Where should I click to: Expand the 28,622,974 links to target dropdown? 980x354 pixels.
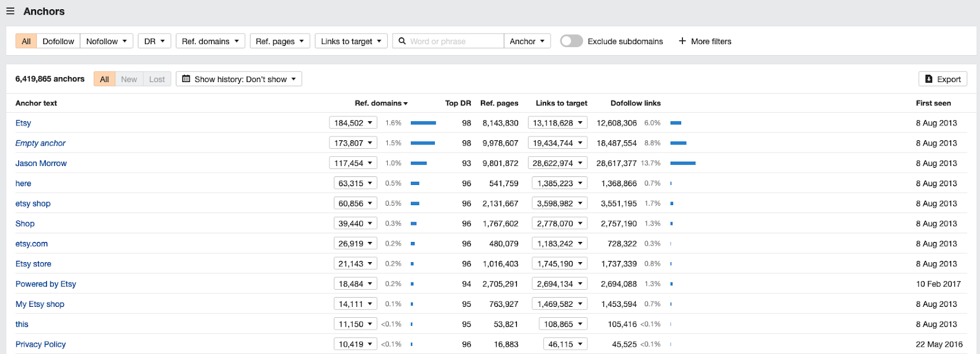(x=557, y=164)
